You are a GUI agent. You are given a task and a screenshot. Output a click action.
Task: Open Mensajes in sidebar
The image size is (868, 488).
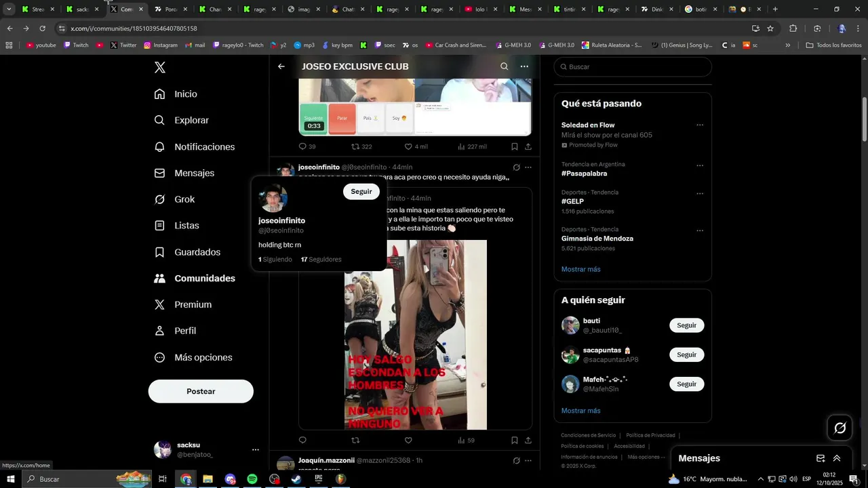(184, 173)
